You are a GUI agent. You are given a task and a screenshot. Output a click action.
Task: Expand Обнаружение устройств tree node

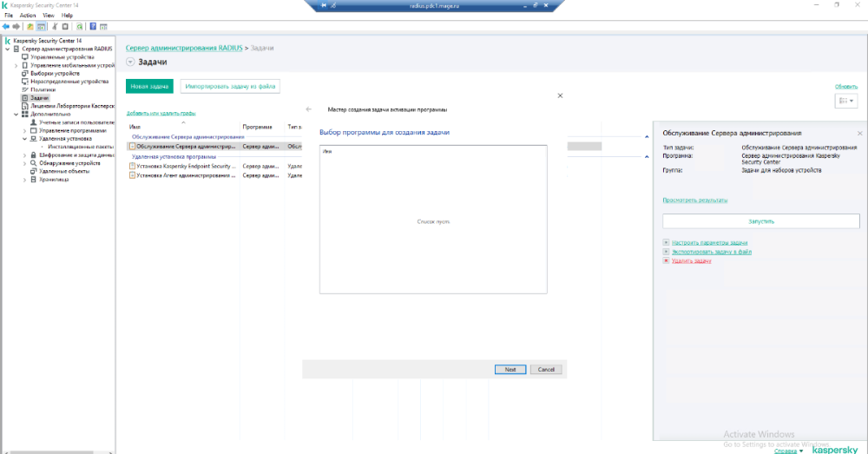pos(24,163)
